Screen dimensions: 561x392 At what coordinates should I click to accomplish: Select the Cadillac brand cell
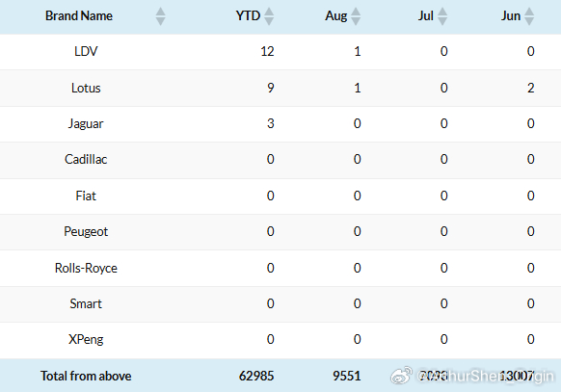click(86, 159)
